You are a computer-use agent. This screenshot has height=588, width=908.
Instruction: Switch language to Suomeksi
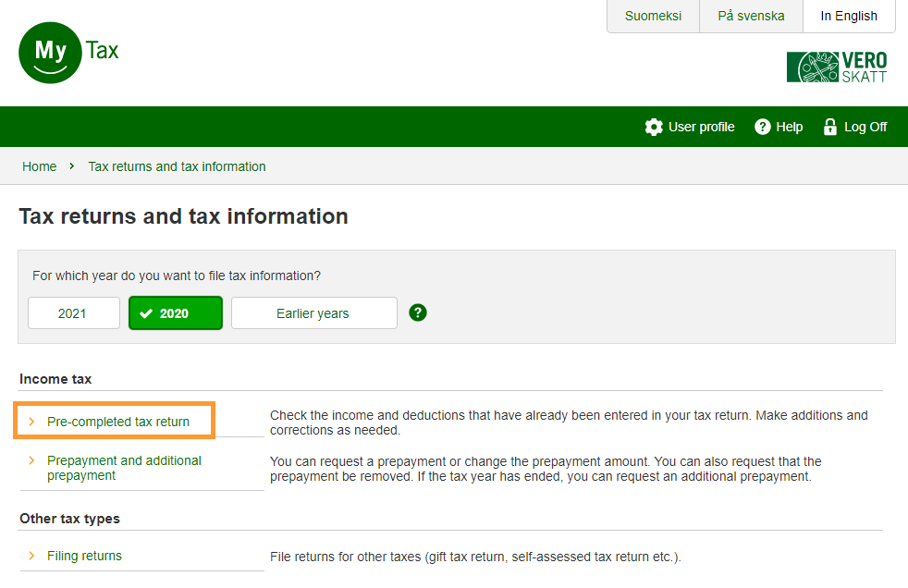[653, 16]
